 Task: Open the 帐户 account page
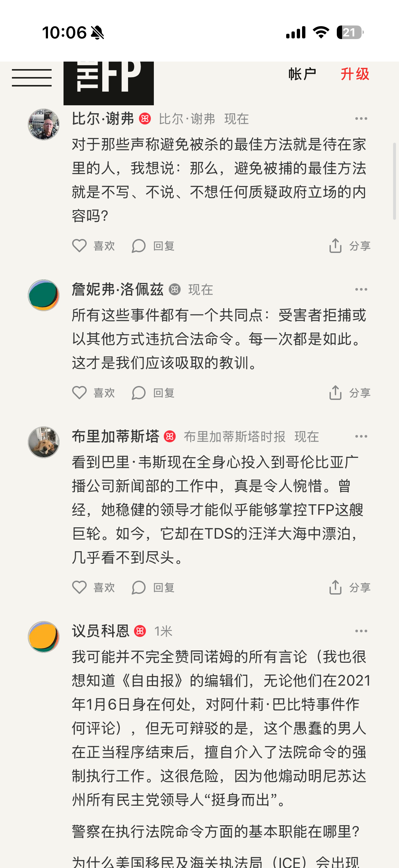coord(302,74)
